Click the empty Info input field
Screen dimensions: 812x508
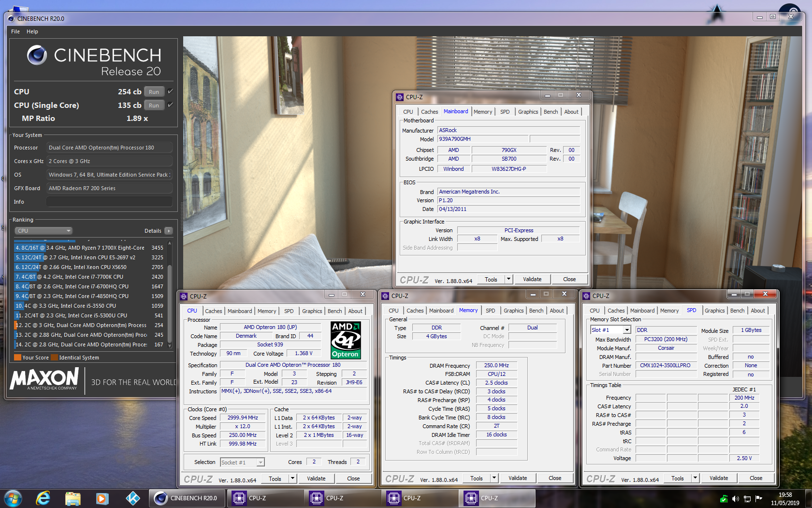(x=109, y=202)
